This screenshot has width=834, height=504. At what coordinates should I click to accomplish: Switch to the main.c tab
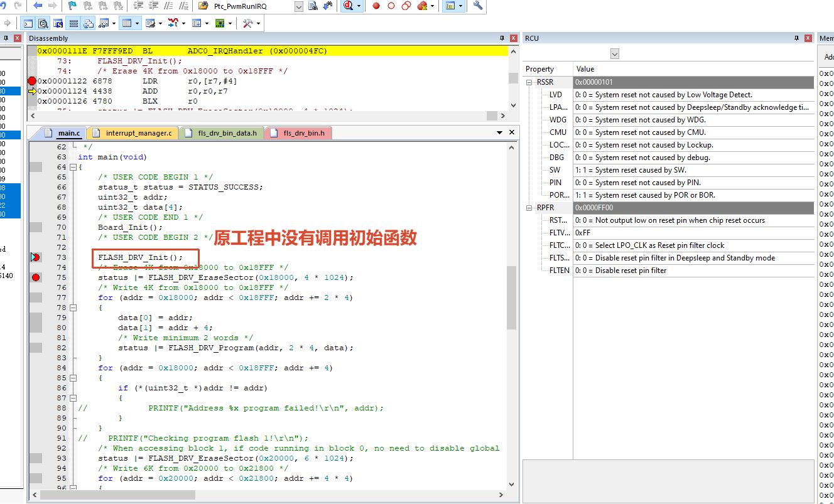[x=69, y=133]
